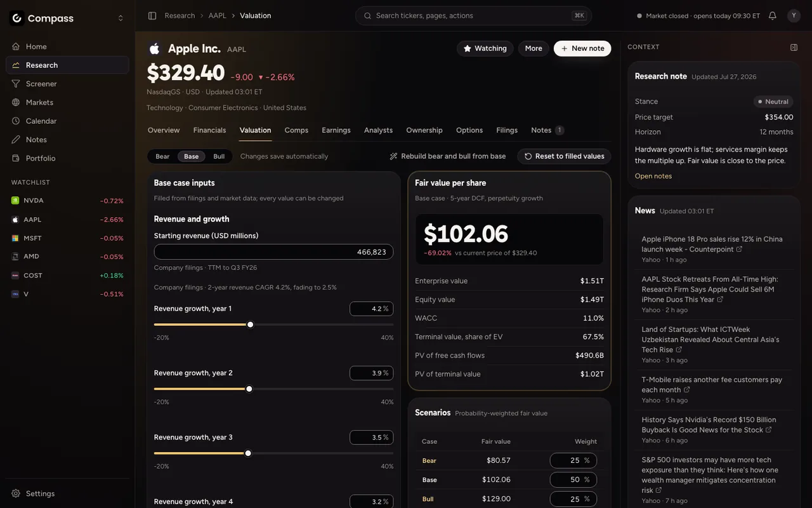Switch to the Earnings tab
The height and width of the screenshot is (508, 812).
[336, 130]
